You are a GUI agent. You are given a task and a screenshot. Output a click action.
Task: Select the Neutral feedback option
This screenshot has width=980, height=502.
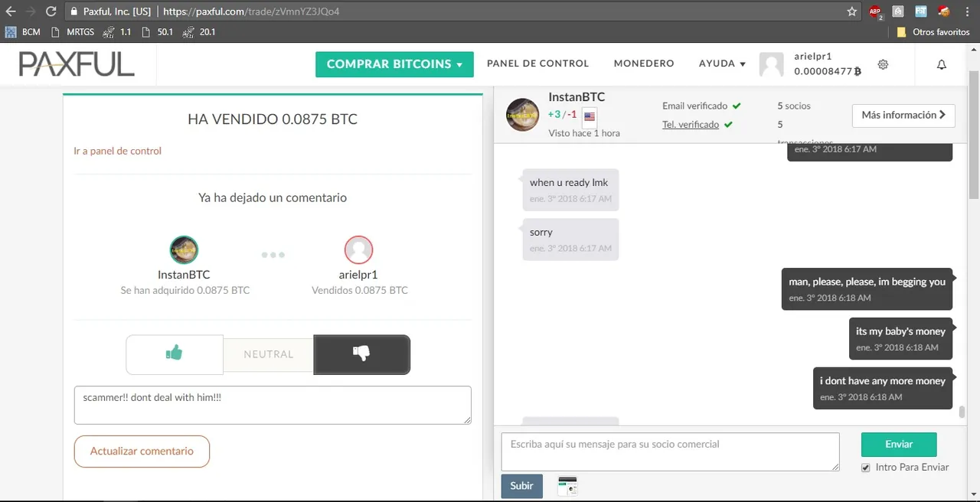pos(269,354)
